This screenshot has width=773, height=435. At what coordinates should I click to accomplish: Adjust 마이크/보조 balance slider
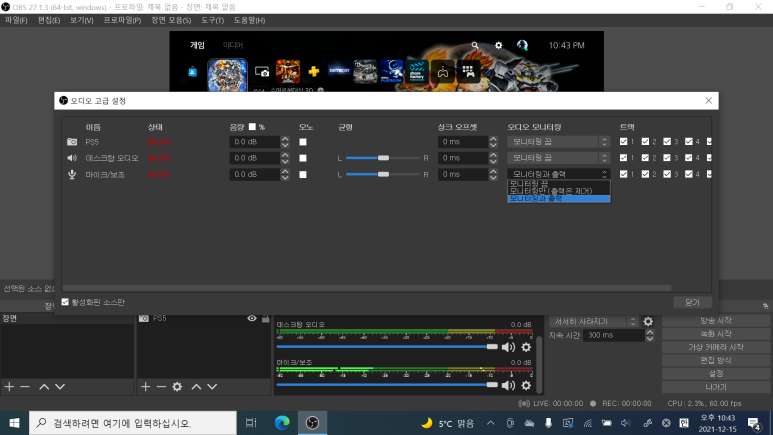pyautogui.click(x=383, y=174)
